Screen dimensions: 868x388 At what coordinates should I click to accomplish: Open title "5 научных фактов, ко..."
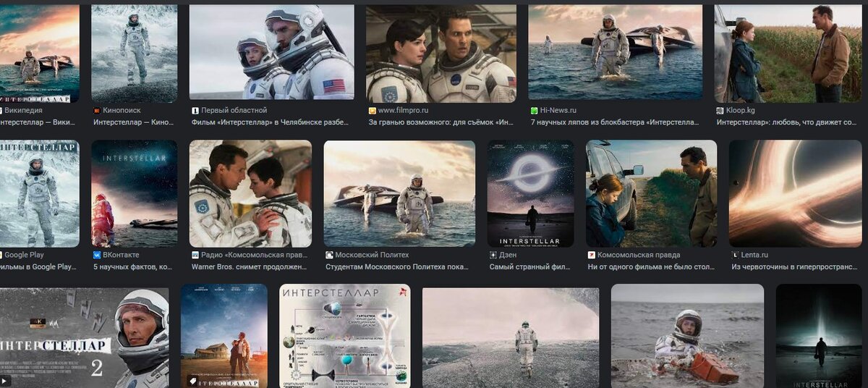click(133, 268)
